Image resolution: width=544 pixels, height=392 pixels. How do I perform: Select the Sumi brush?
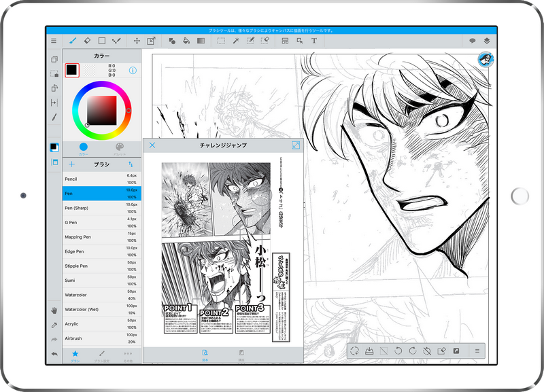(101, 281)
